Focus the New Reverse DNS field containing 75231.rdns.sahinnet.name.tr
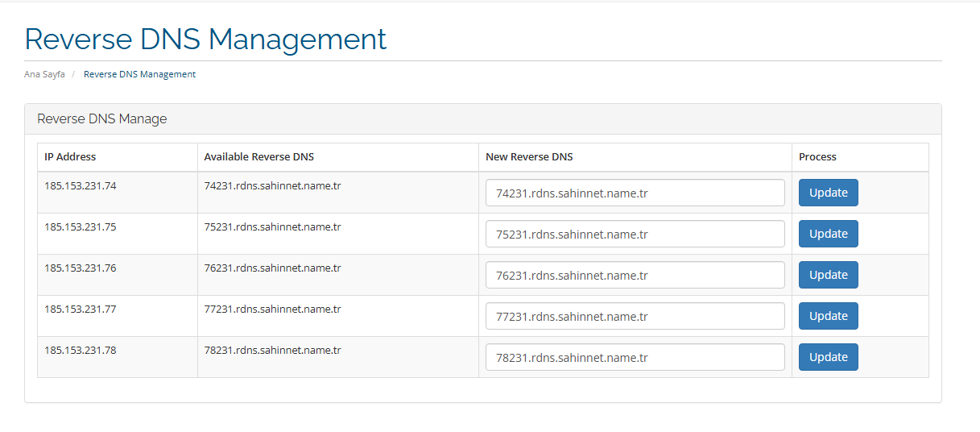This screenshot has height=432, width=980. 635,234
